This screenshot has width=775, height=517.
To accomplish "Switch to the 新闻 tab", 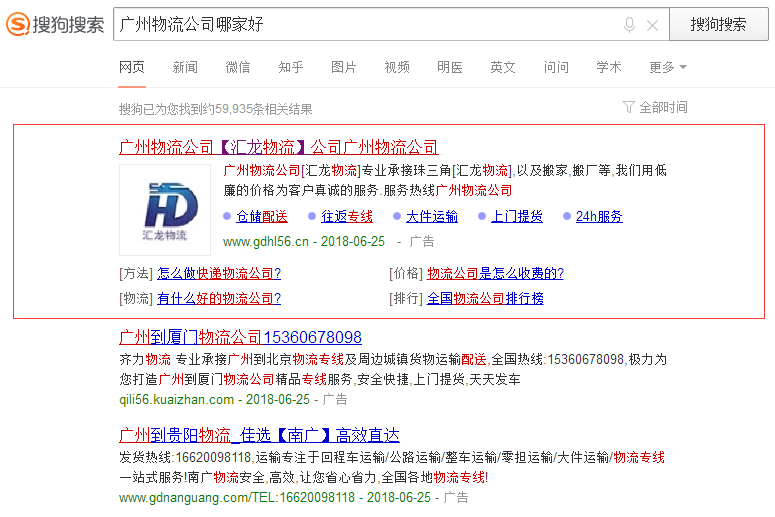I will tap(185, 67).
